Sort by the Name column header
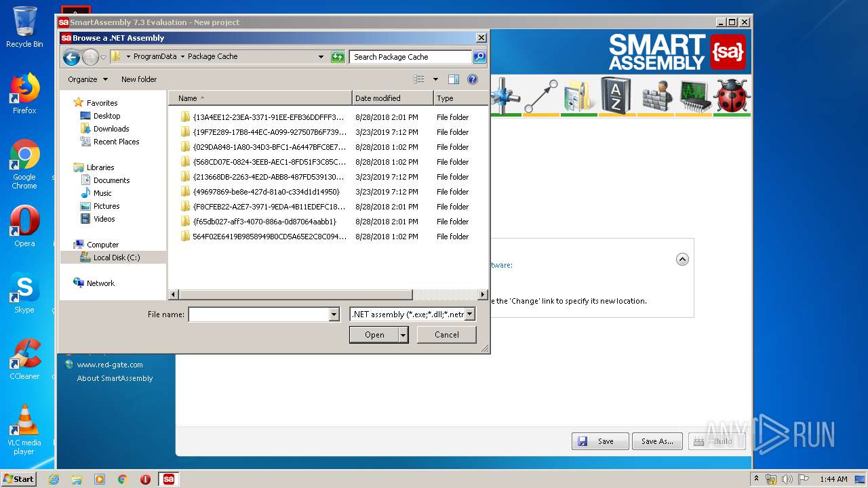Screen dimensions: 868x488 (x=260, y=98)
